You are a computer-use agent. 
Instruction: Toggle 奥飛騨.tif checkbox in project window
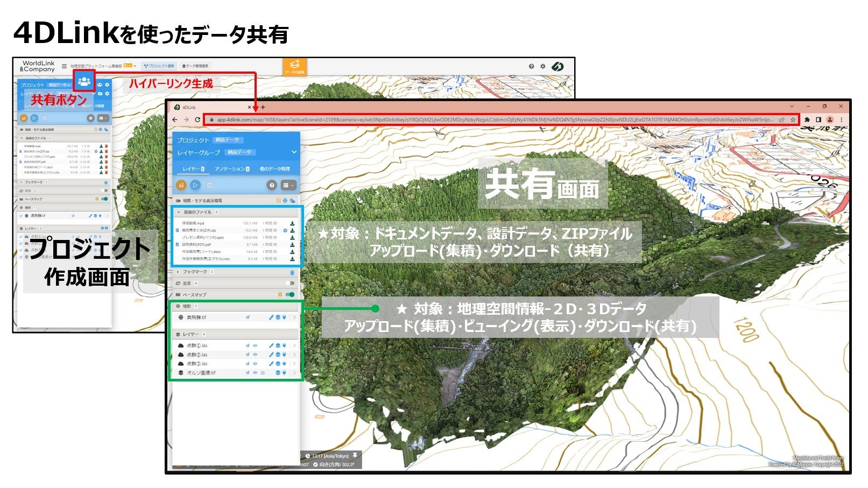tap(21, 216)
